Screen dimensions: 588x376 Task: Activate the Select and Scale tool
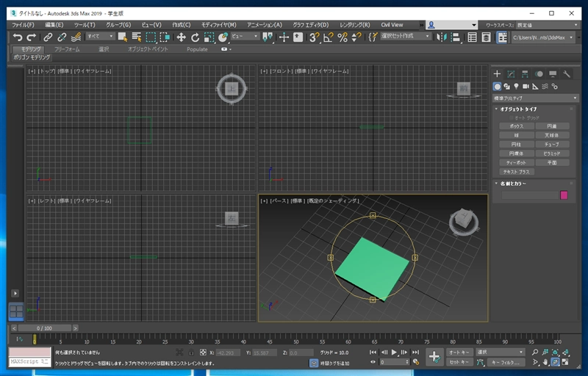[x=209, y=37]
